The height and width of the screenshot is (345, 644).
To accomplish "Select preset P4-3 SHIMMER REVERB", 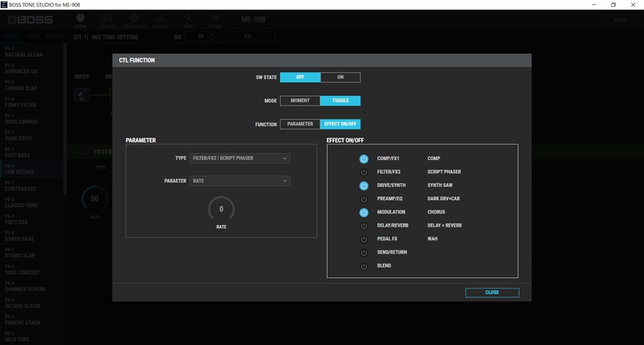I will click(x=31, y=287).
